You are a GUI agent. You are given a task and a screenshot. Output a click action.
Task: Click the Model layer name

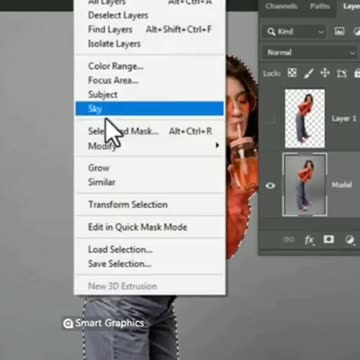coord(342,185)
